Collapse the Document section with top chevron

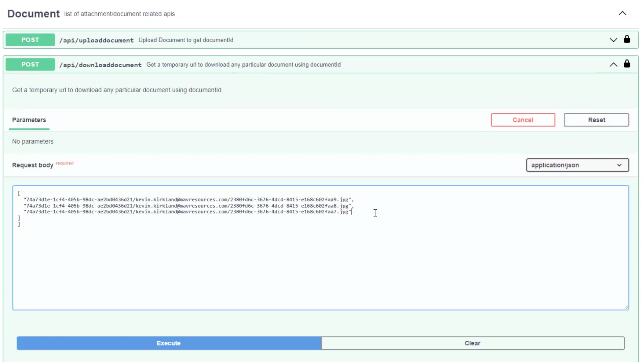coord(622,14)
